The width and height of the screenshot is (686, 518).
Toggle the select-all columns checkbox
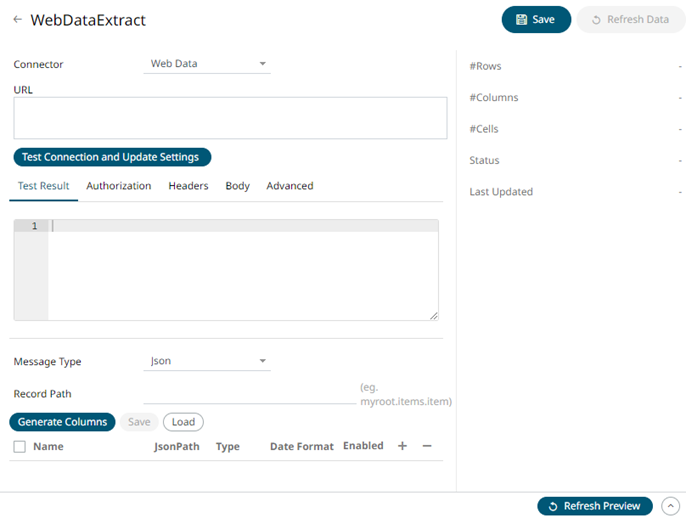coord(20,447)
